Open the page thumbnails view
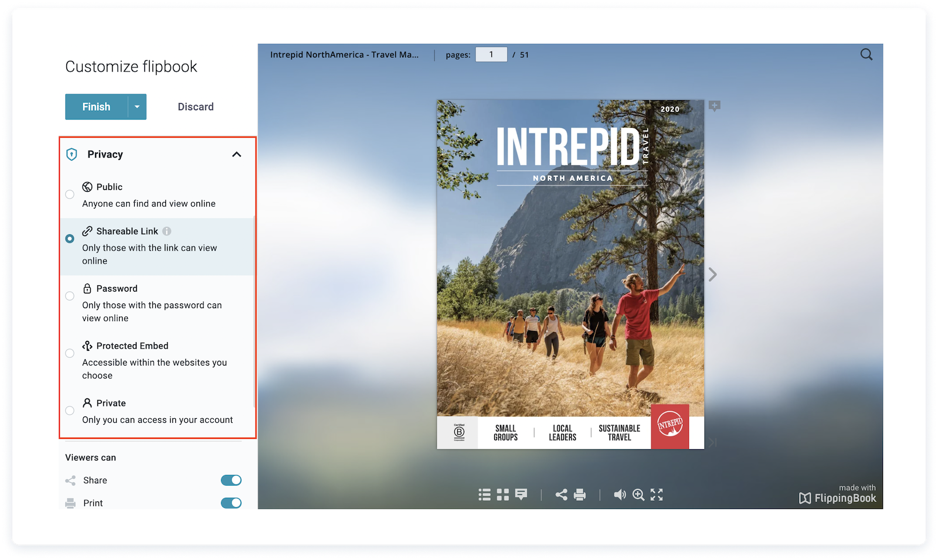Image resolution: width=938 pixels, height=560 pixels. 502,495
